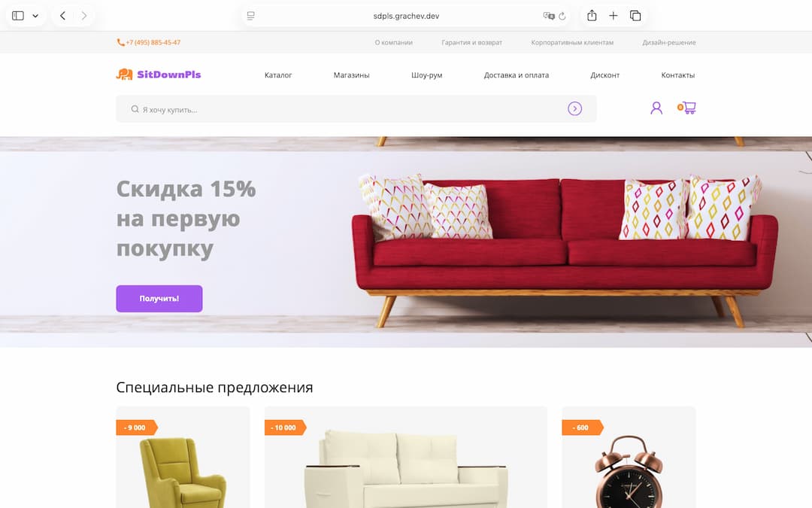Click the SitDownPls elephant logo
This screenshot has height=508, width=812.
click(x=159, y=75)
